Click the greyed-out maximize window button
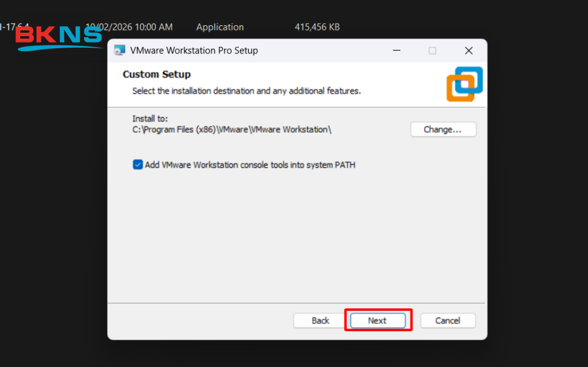The image size is (588, 367). pos(432,51)
